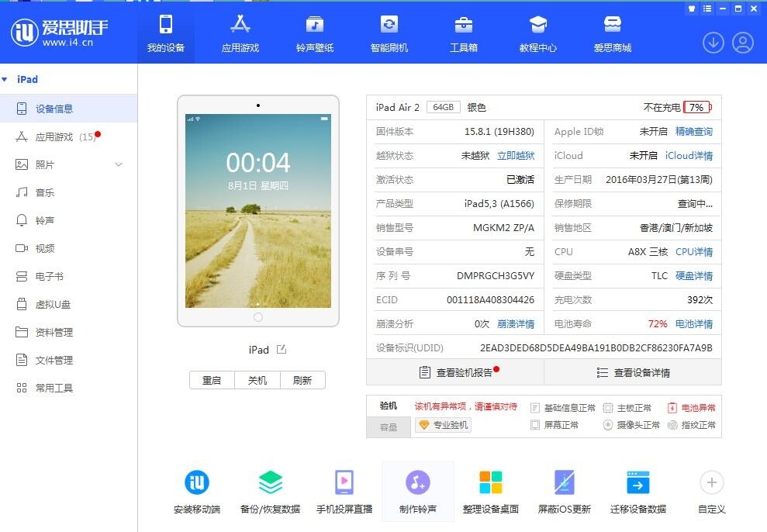Screen dimensions: 767x532
Task: Open iCloud详情 link
Action: 689,156
